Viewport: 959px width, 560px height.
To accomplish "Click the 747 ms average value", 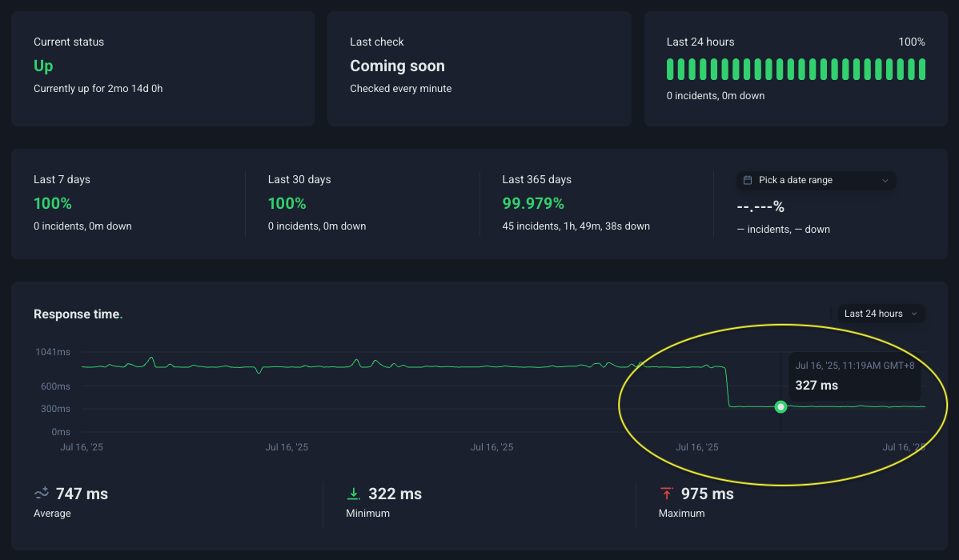I will [x=82, y=494].
